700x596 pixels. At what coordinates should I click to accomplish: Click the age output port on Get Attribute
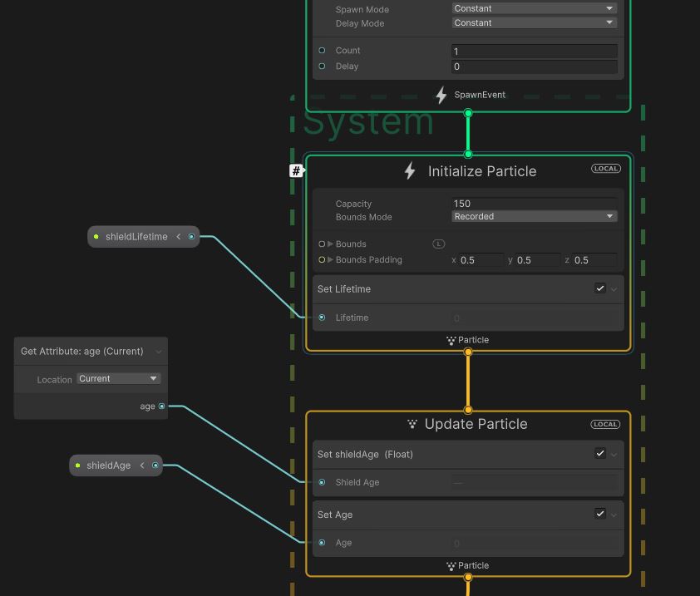click(x=162, y=406)
